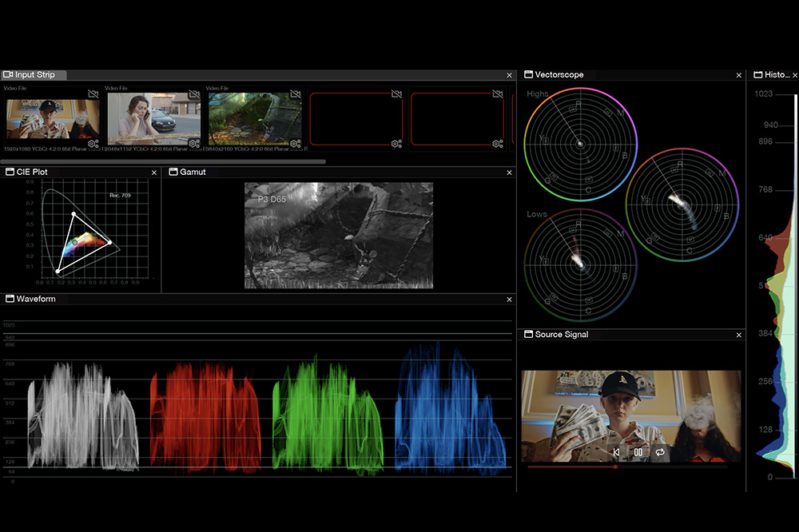Image resolution: width=799 pixels, height=532 pixels.
Task: Select the money-holding video thumbnail
Action: point(53,119)
